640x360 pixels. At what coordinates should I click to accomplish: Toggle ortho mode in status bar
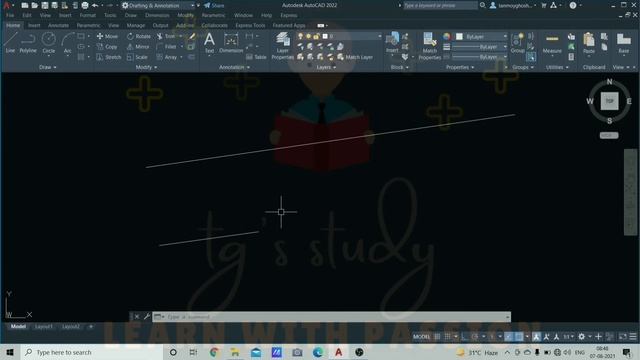point(464,337)
